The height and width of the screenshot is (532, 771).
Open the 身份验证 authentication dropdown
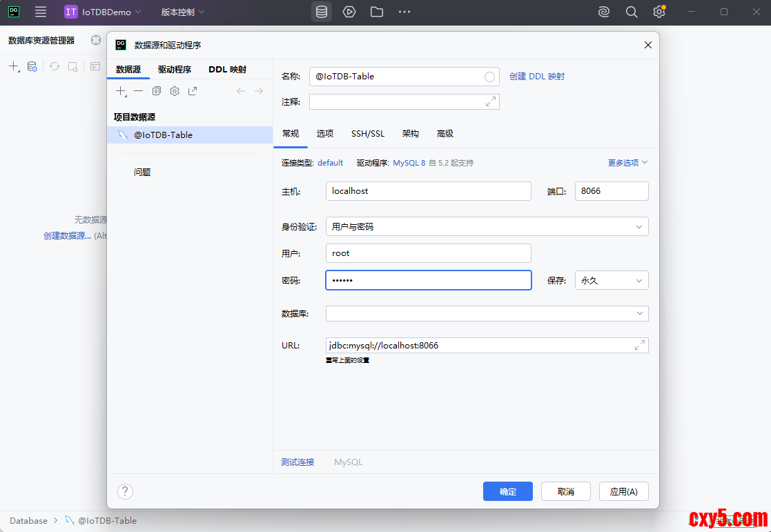(x=487, y=226)
